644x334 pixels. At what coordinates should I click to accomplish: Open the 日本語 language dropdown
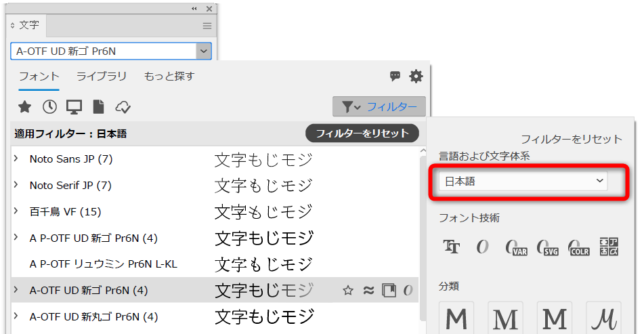pyautogui.click(x=522, y=181)
